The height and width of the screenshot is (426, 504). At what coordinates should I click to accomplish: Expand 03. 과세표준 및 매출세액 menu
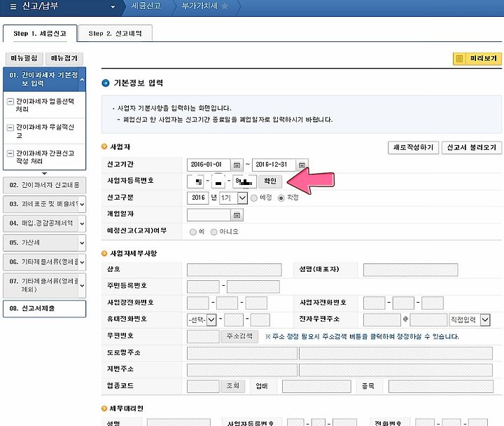[x=82, y=205]
